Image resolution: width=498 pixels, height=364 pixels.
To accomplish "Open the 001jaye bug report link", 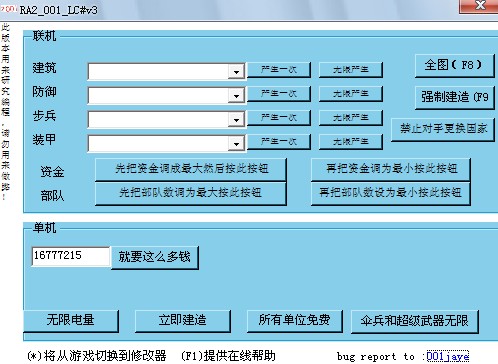I will click(x=448, y=356).
